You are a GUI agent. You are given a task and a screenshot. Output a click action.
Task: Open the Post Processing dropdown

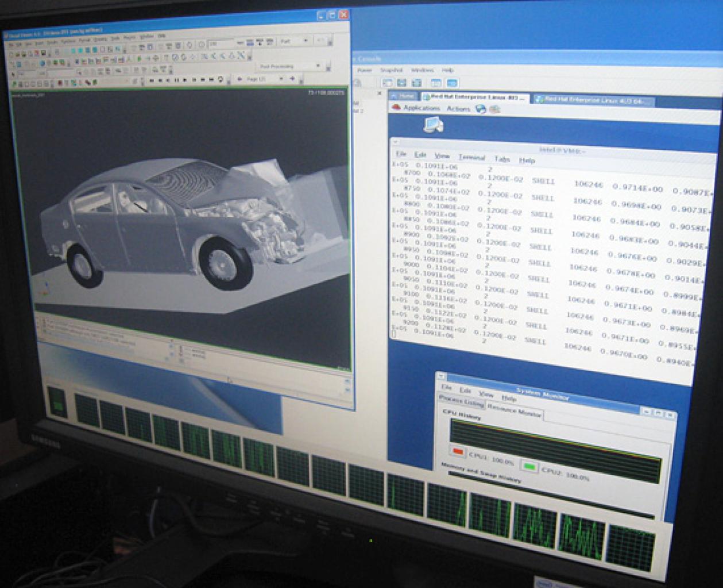click(290, 67)
